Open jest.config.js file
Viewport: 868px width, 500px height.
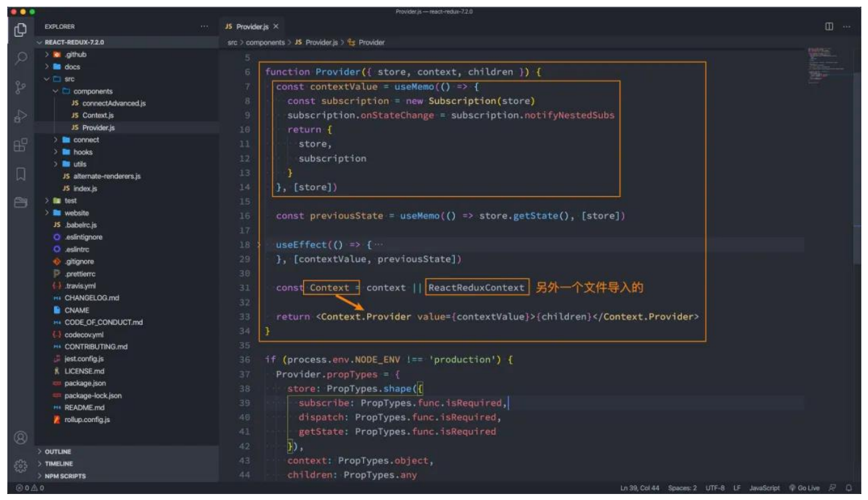(x=128, y=359)
